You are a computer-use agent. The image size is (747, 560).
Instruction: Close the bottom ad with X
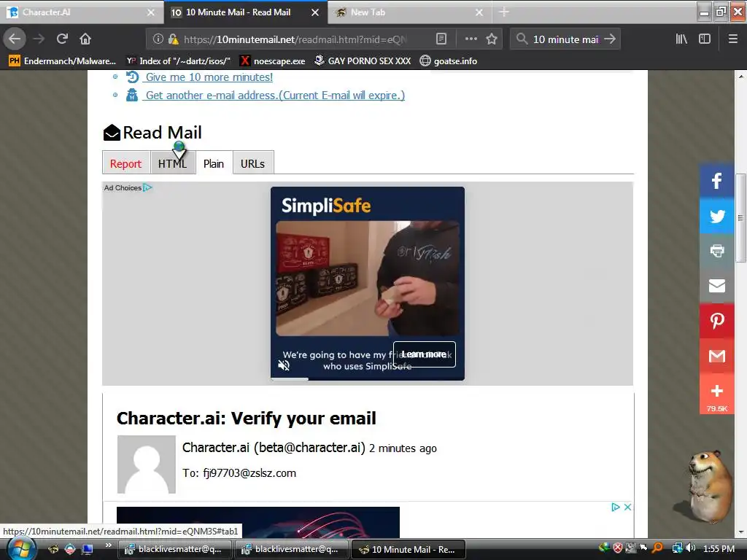[x=628, y=507]
